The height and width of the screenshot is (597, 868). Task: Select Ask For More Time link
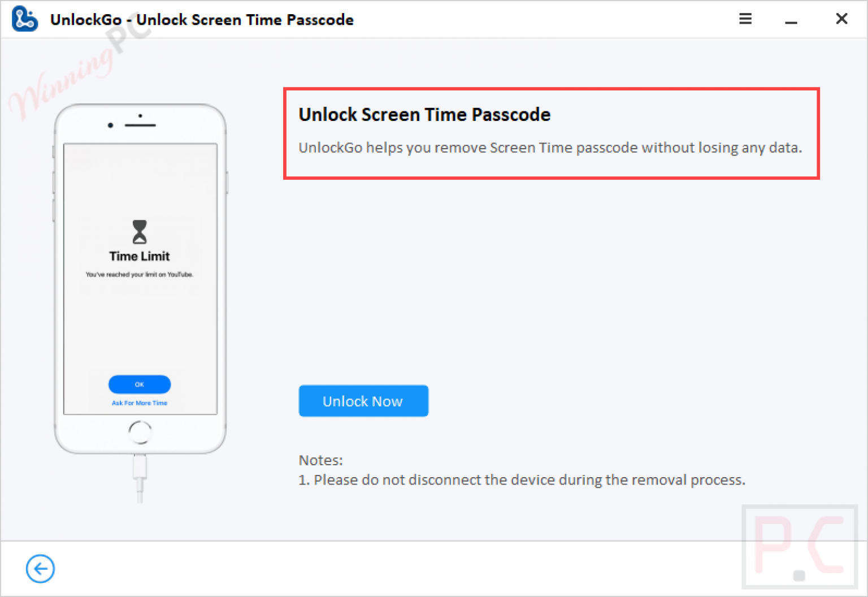[140, 403]
